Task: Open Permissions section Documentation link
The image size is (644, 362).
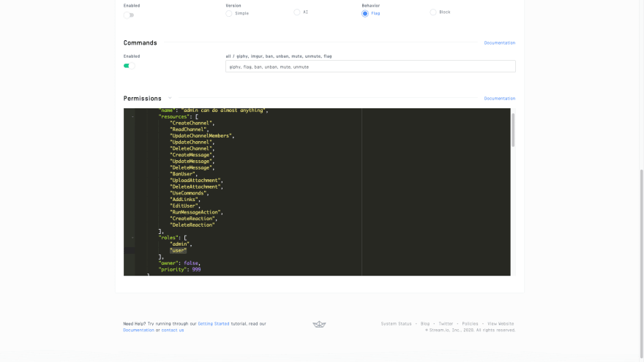Action: (499, 99)
